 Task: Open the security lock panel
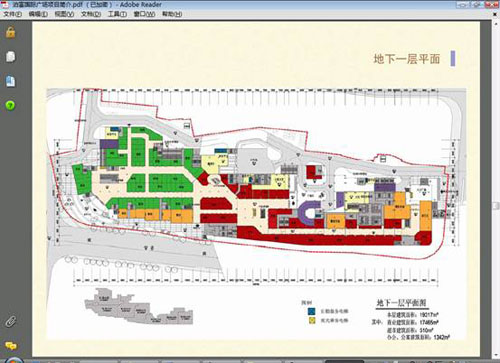(10, 32)
